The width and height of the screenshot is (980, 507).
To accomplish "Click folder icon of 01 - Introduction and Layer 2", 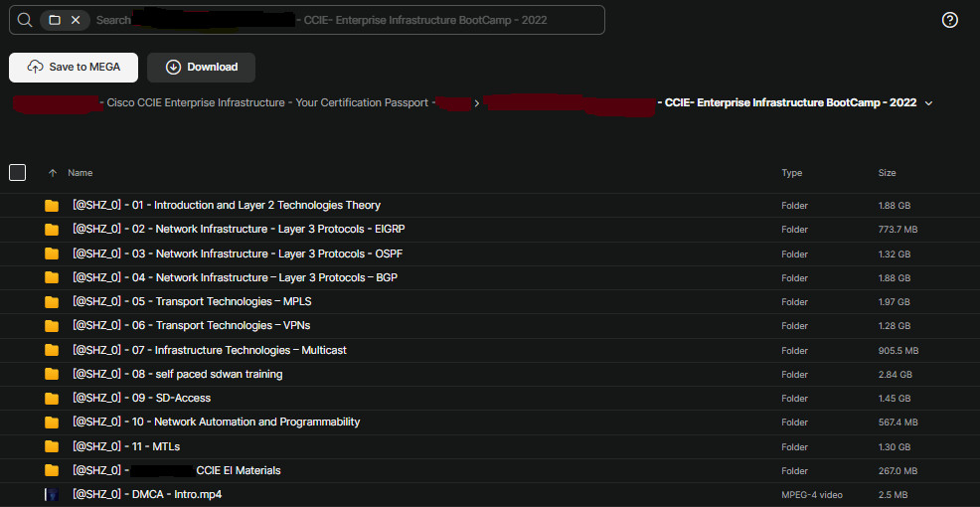I will point(52,206).
